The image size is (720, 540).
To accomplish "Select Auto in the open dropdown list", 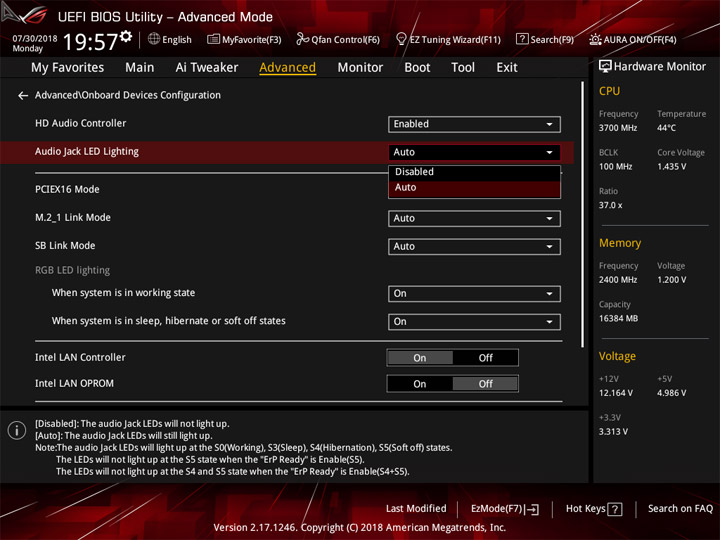I will click(474, 188).
